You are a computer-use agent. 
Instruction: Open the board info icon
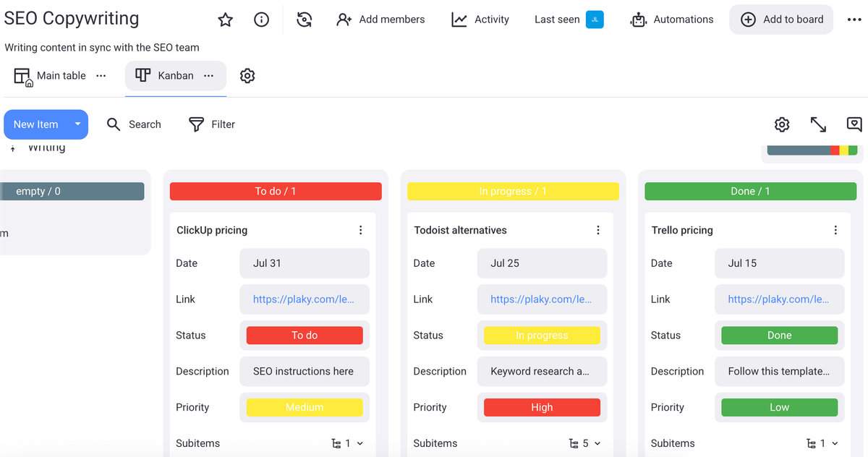261,20
